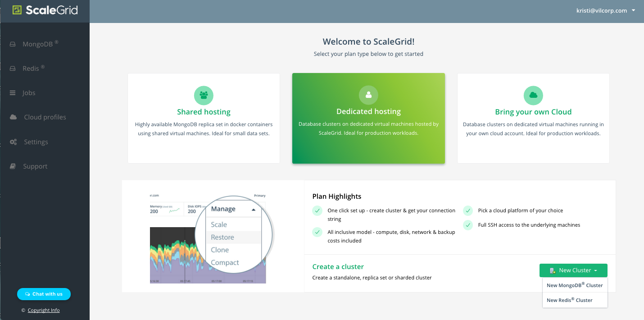Click the ScaleGrid wordmark text

coord(51,10)
